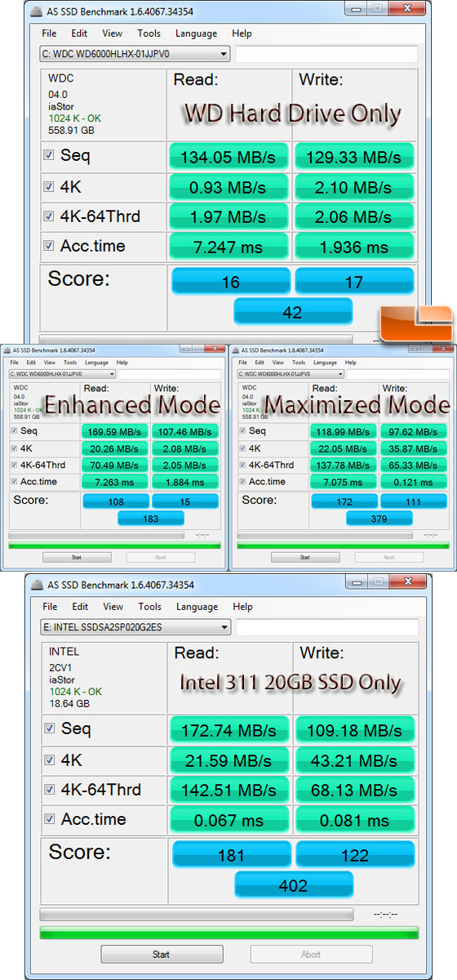Click Abort in the Enhanced Mode window

[x=160, y=557]
